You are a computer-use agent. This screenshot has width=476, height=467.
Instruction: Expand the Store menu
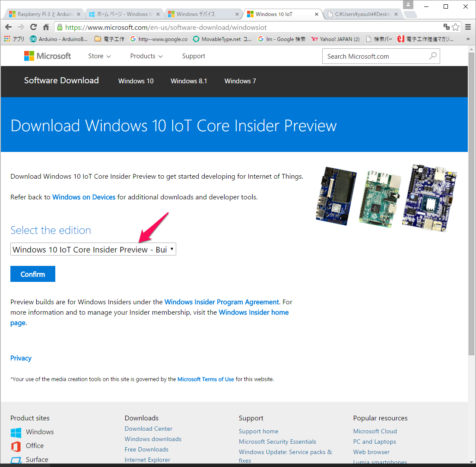pos(99,56)
